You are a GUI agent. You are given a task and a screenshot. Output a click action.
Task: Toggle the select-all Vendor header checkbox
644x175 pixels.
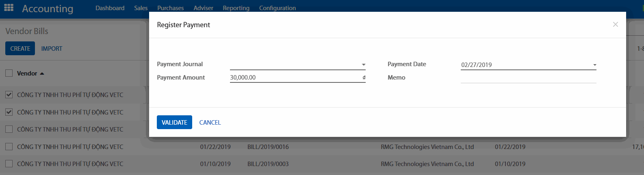pos(9,73)
